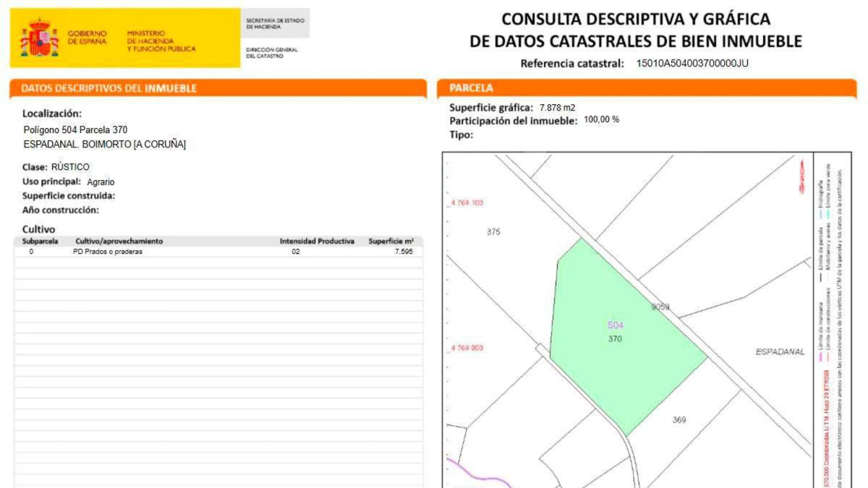Click the ESPADANAL place label on map
868x488 pixels.
[x=780, y=352]
